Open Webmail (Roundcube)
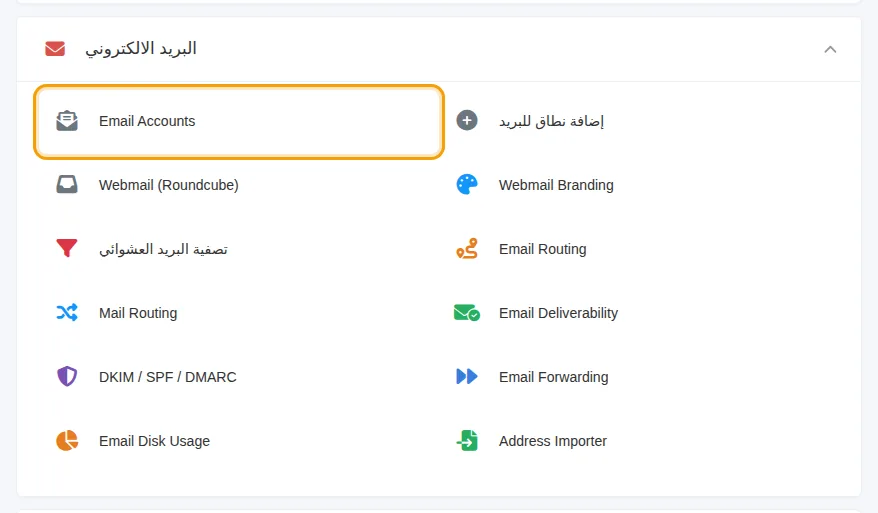The image size is (878, 513). pos(169,185)
